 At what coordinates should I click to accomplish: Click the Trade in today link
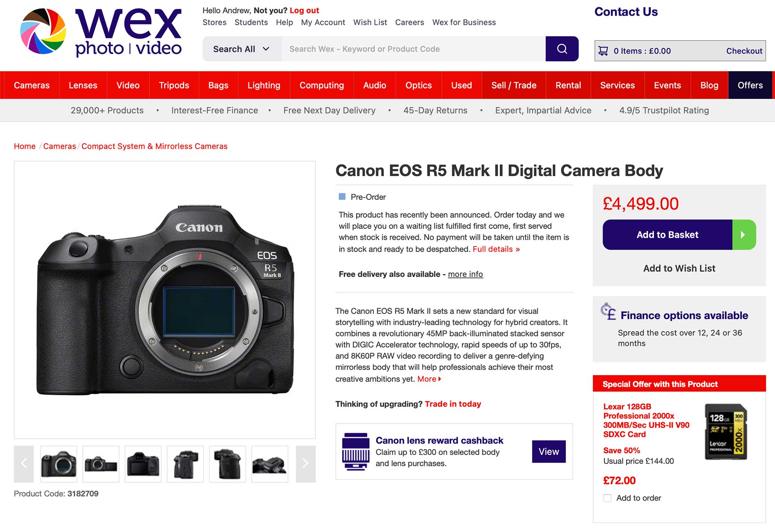(x=453, y=404)
